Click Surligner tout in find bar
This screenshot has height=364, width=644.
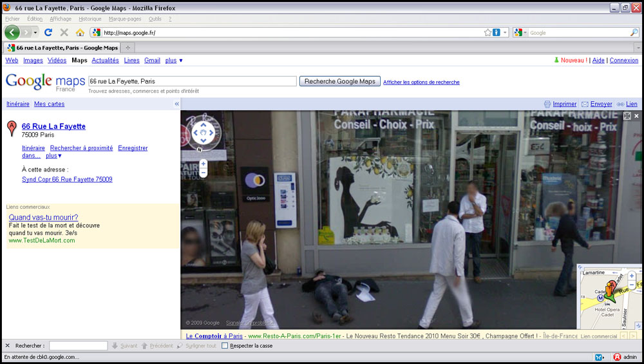196,345
